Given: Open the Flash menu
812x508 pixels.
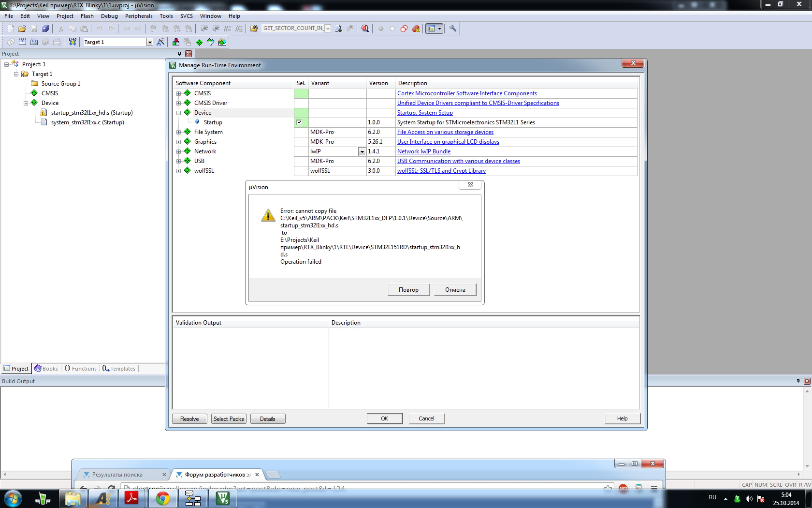Looking at the screenshot, I should (87, 16).
